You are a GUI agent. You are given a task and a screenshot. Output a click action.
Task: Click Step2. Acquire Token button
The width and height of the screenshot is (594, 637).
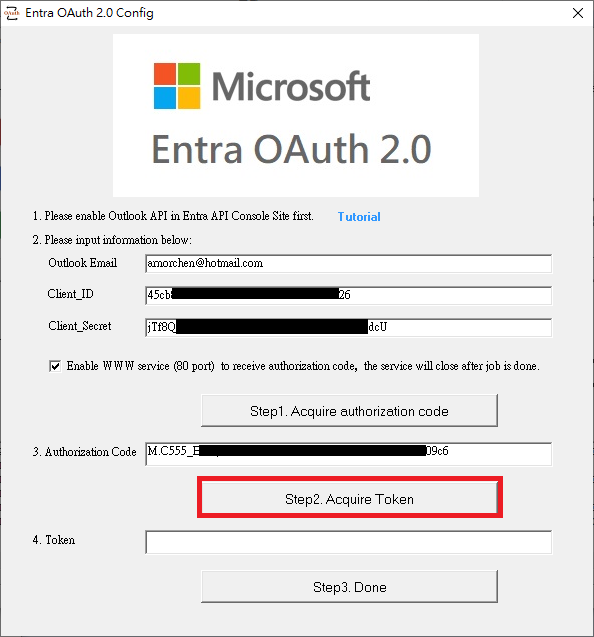tap(349, 498)
